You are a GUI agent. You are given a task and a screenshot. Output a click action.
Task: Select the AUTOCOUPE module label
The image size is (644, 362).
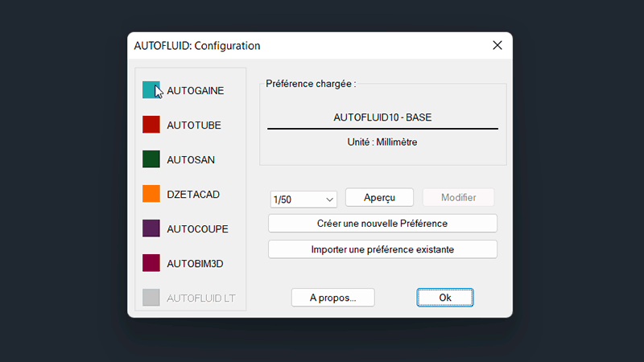[197, 229]
